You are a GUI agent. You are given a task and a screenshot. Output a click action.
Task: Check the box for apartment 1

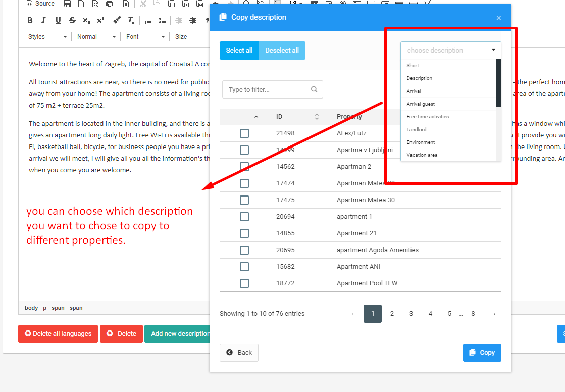pyautogui.click(x=244, y=217)
